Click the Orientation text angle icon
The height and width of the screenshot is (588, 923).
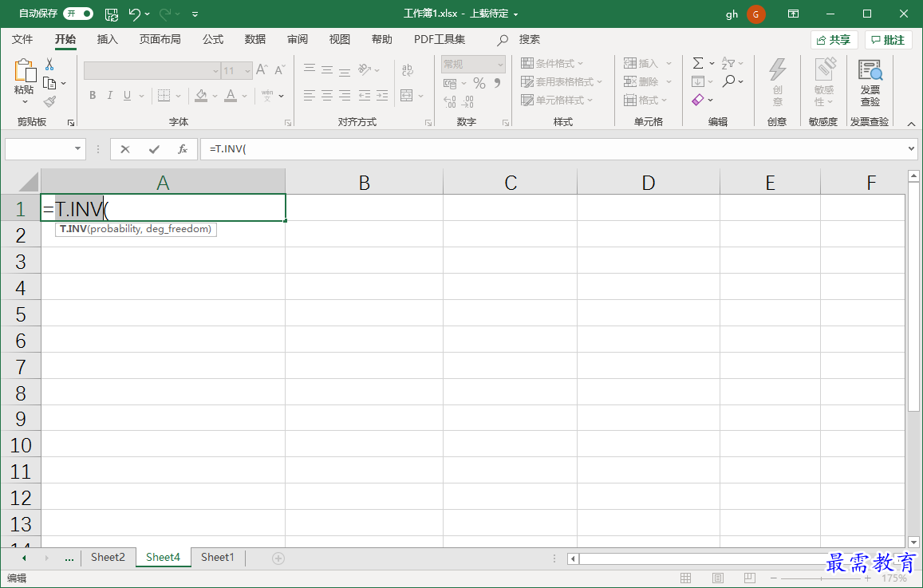click(x=365, y=70)
